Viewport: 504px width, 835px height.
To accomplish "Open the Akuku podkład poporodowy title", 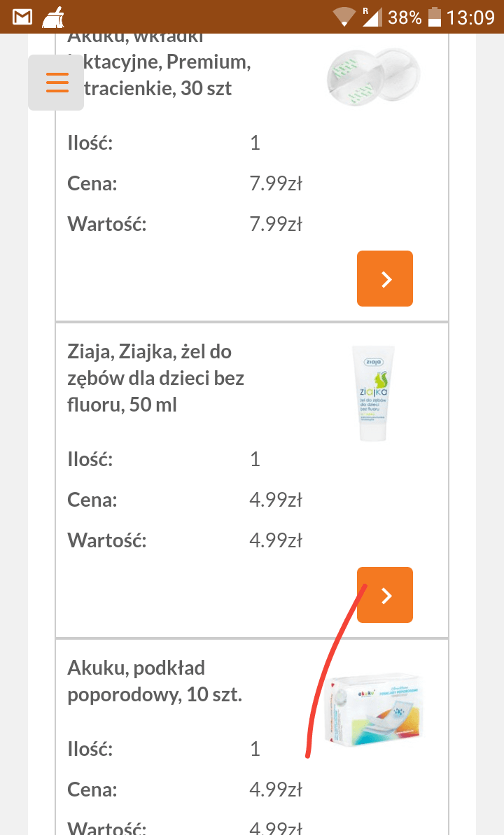I will coord(154,681).
